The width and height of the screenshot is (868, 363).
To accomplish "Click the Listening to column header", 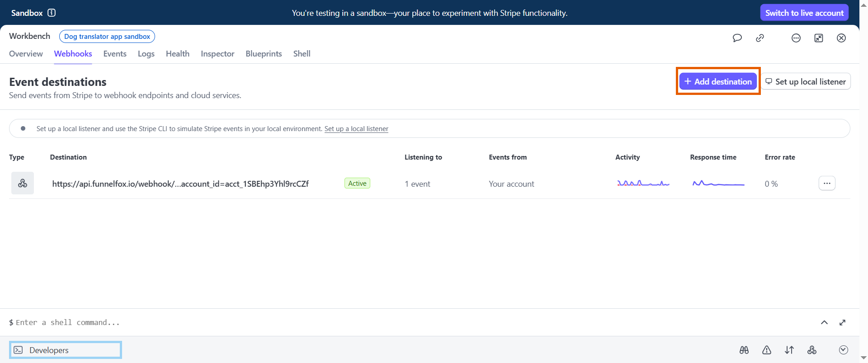I will coord(423,157).
